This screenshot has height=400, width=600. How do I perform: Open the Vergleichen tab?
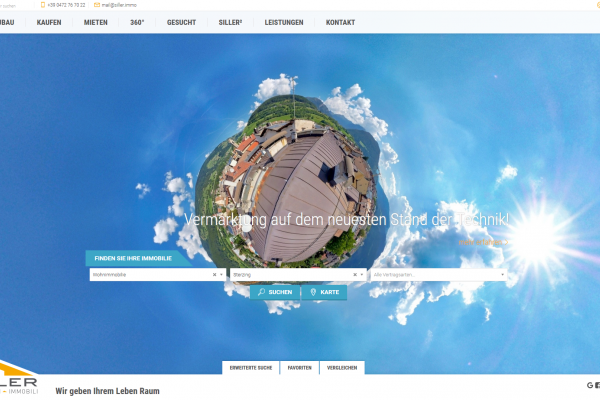[x=341, y=368]
